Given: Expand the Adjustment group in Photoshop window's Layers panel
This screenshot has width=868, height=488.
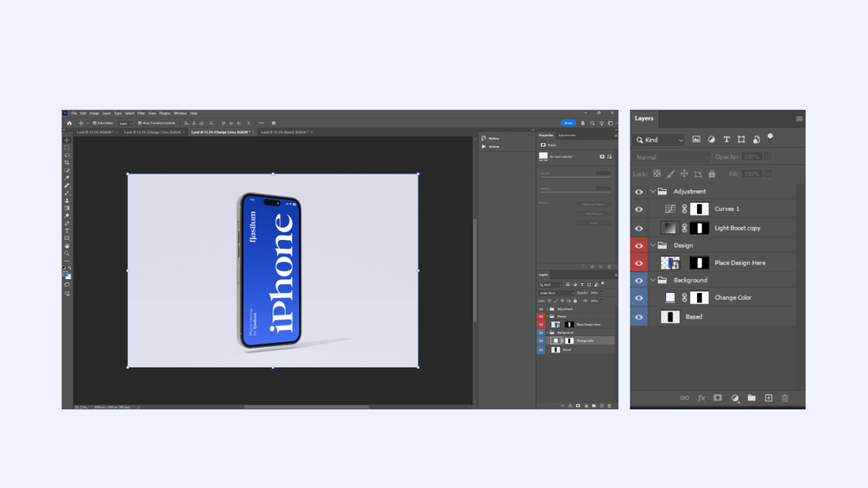Looking at the screenshot, I should 548,308.
